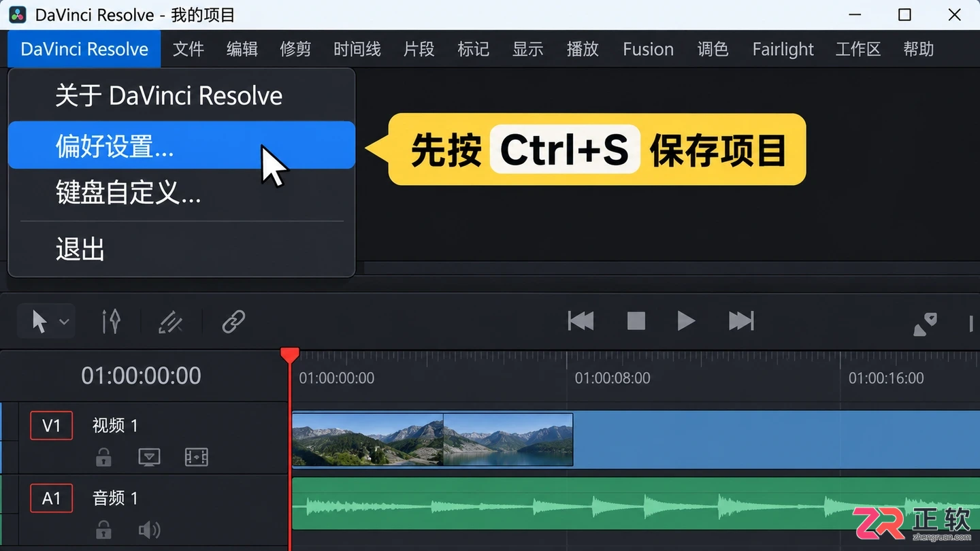This screenshot has height=551, width=980.
Task: Select the arrow selection mode tool
Action: click(x=39, y=321)
